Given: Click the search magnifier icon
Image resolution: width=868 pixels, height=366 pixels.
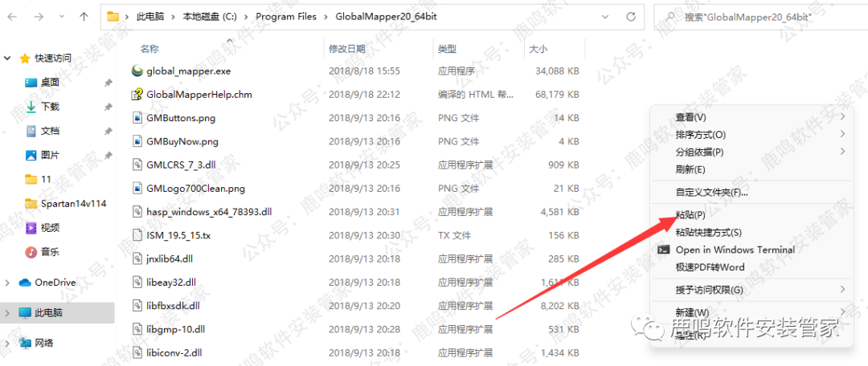Looking at the screenshot, I should pos(671,17).
